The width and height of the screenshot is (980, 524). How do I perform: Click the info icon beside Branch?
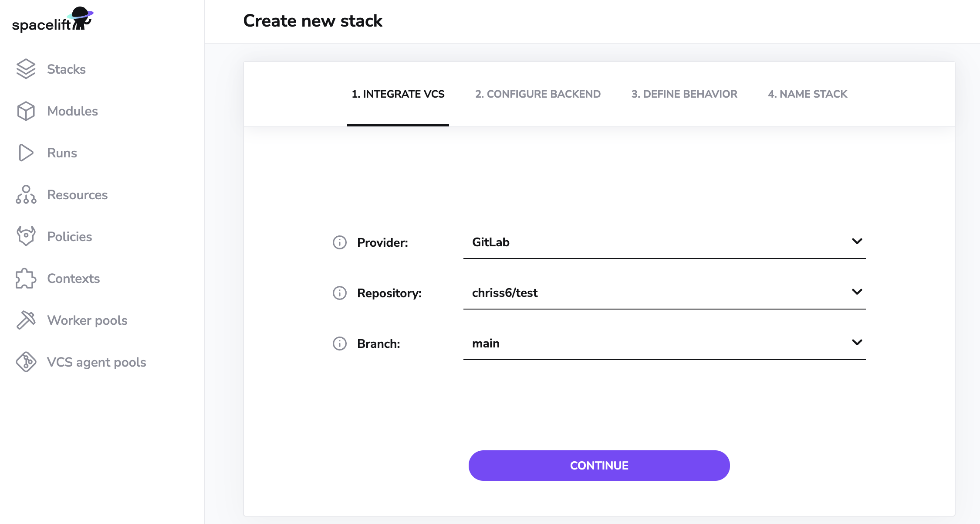340,344
